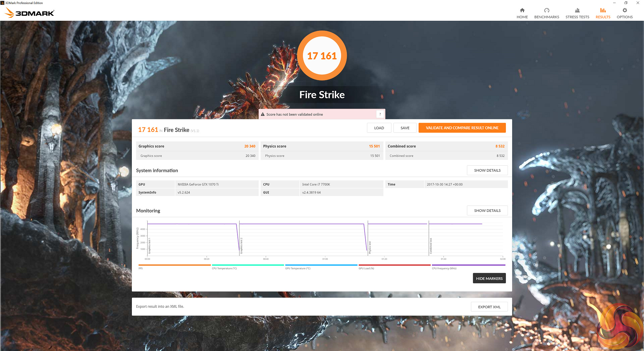The width and height of the screenshot is (644, 351).
Task: Toggle the FPS orange legend series
Action: pyautogui.click(x=174, y=265)
